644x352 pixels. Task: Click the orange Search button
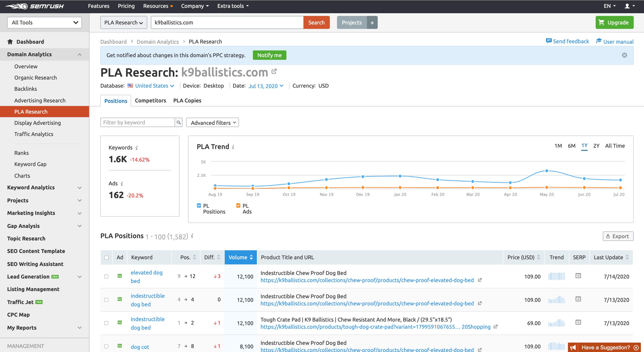[x=316, y=23]
